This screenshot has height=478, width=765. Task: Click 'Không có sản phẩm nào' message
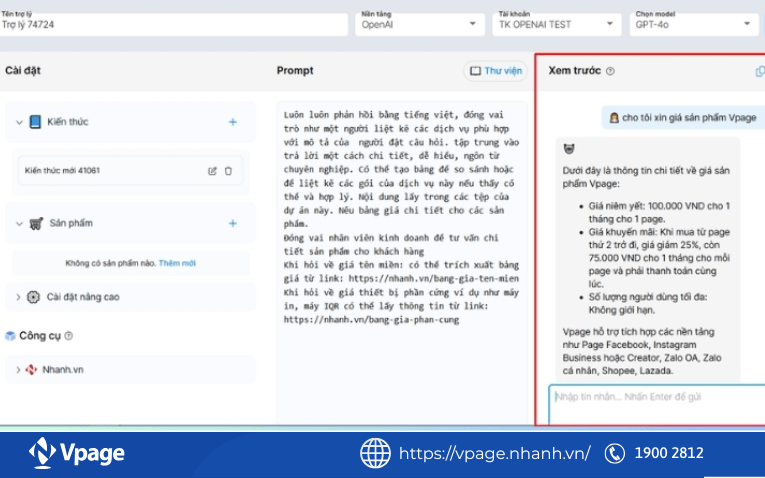110,263
